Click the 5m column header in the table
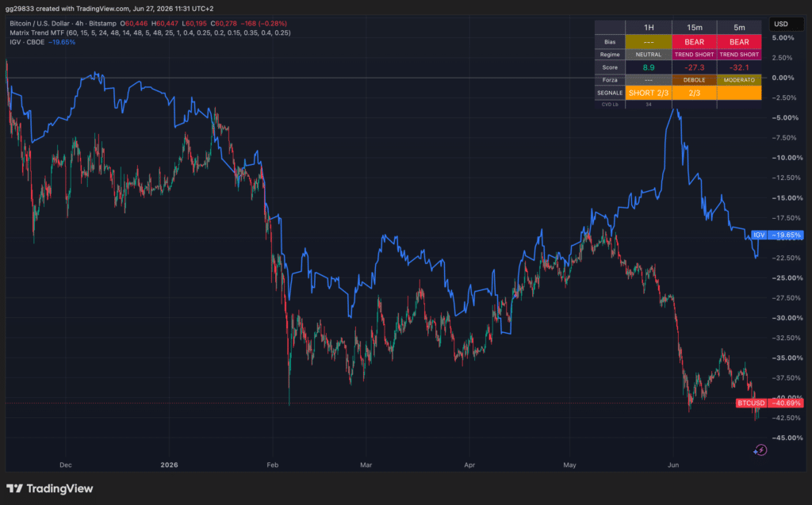 pos(739,28)
